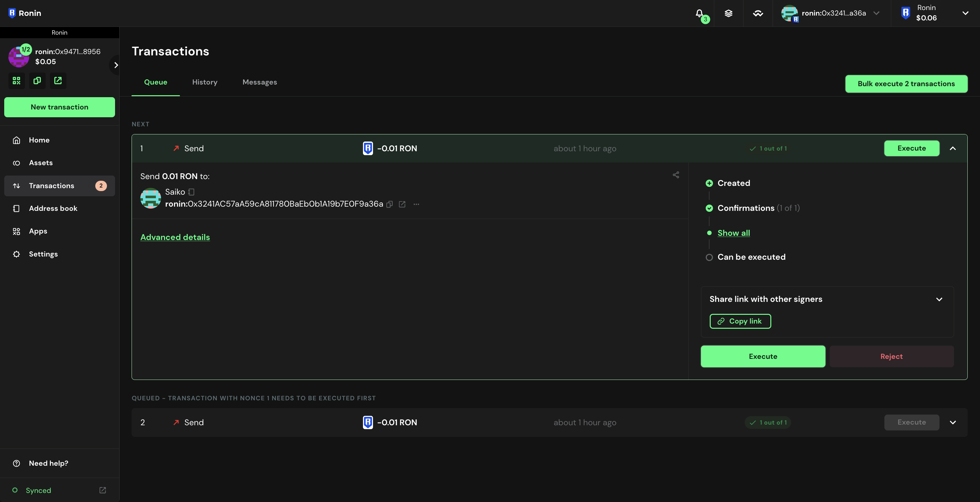Open the three-dot menu beside recipient address

pos(416,204)
